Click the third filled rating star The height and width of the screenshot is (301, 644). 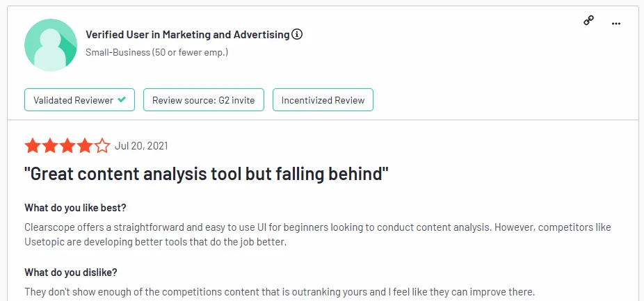coord(67,146)
